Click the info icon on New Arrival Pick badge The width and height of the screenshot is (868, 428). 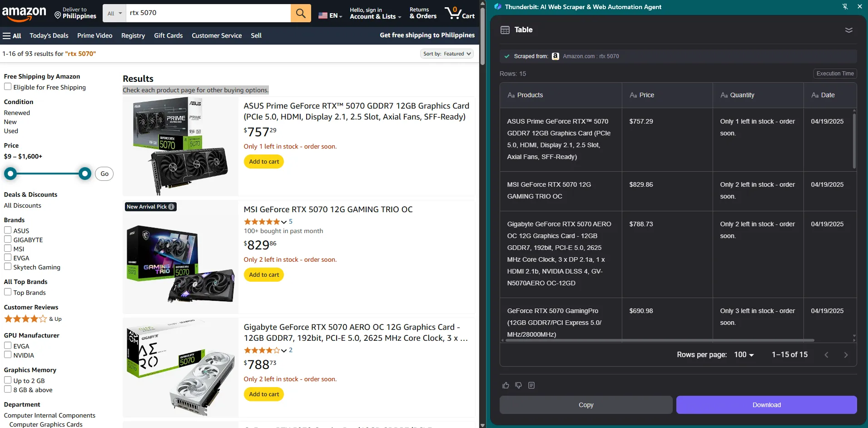[x=171, y=207]
